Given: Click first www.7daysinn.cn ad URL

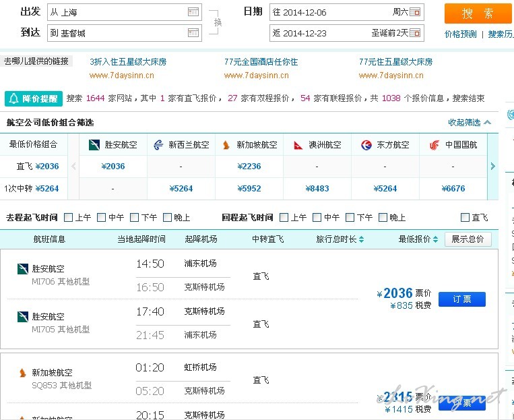Looking at the screenshot, I should (122, 76).
